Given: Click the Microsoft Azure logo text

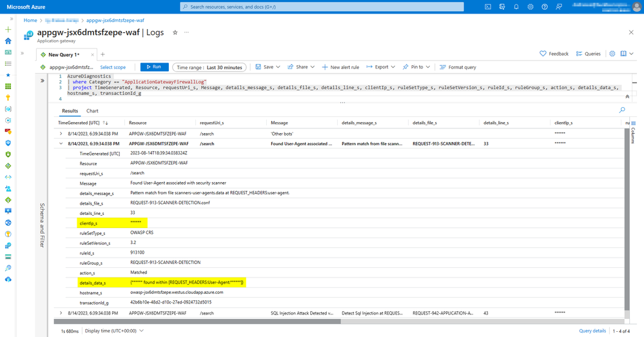Looking at the screenshot, I should point(26,7).
